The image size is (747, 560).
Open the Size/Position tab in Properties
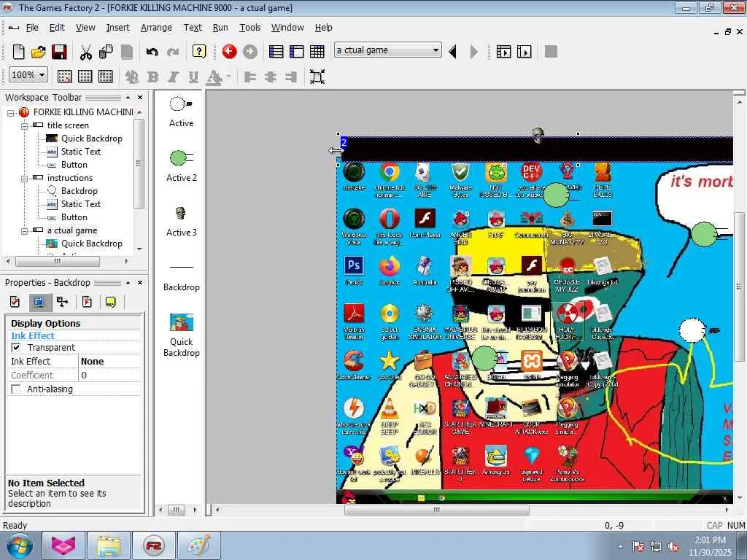click(62, 302)
